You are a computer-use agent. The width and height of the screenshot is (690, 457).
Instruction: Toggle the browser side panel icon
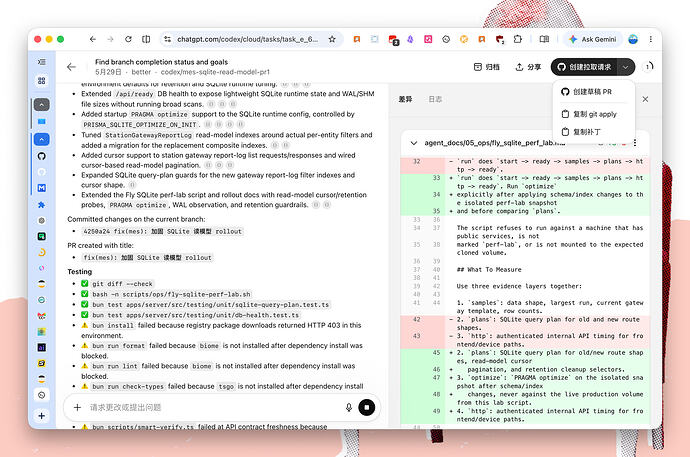click(x=146, y=39)
